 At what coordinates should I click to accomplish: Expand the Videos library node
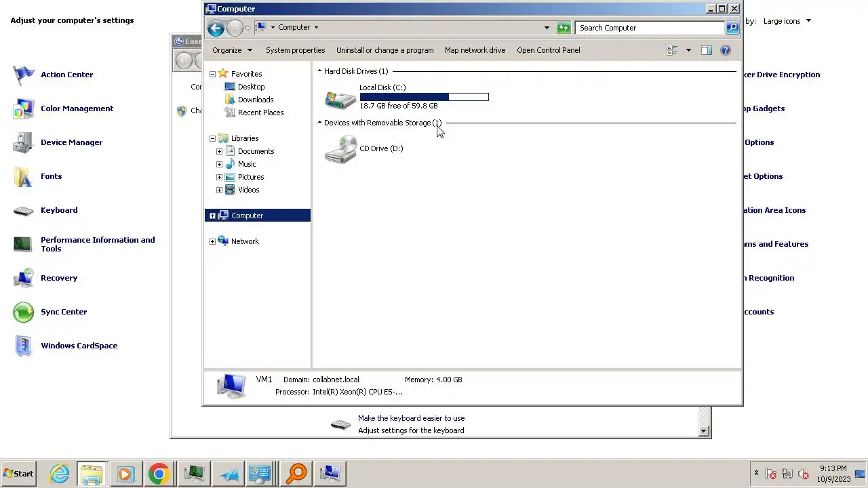coord(219,190)
